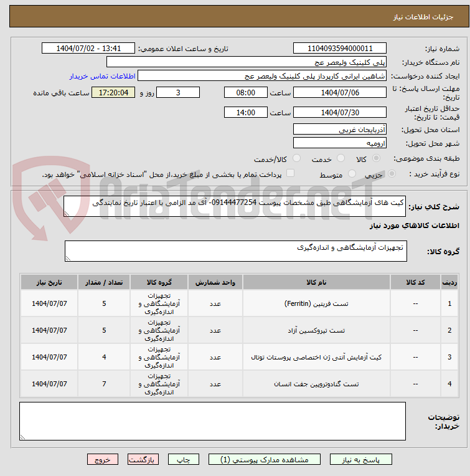
Task: Click the نام کالا column header
Action: pos(316,282)
